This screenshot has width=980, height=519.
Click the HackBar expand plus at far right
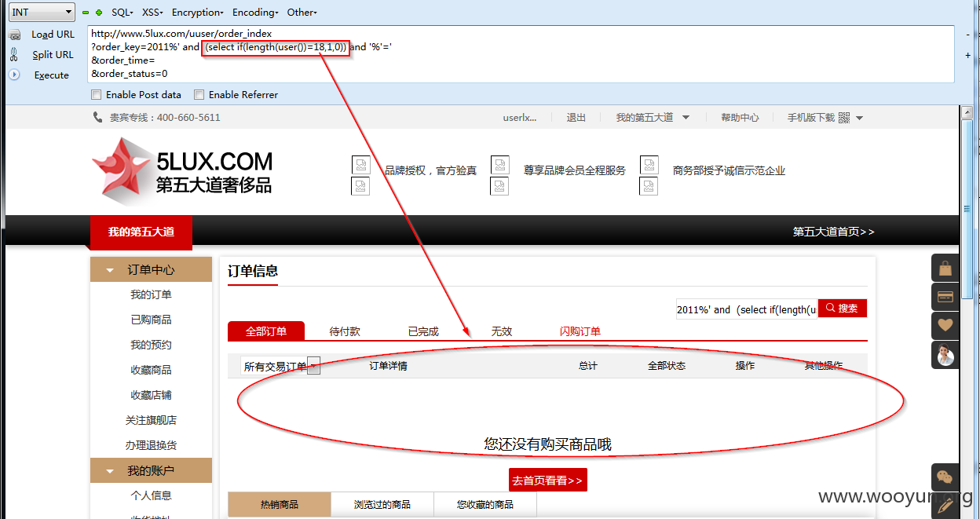click(x=967, y=56)
